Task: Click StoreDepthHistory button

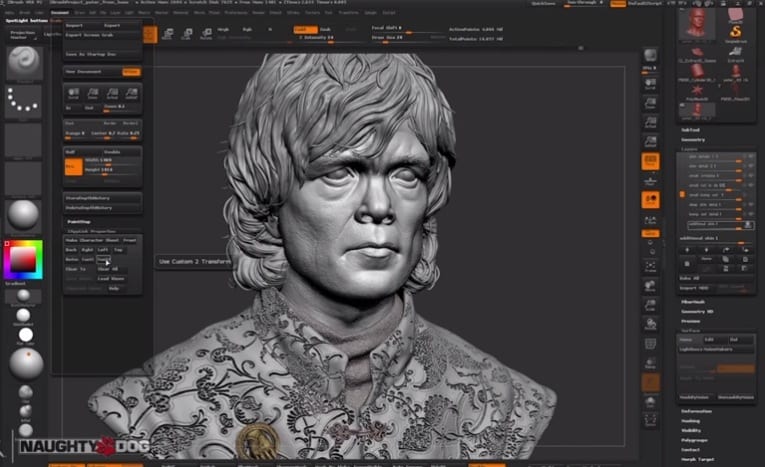Action: [x=102, y=198]
